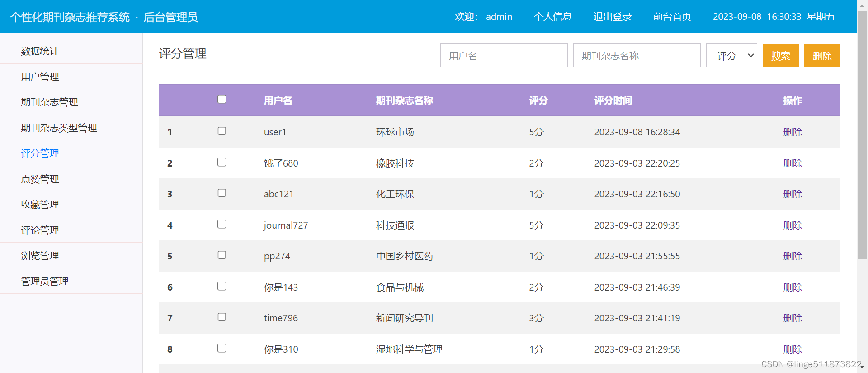Click the 橡胶科技 journal name cell
The height and width of the screenshot is (373, 868).
point(395,163)
